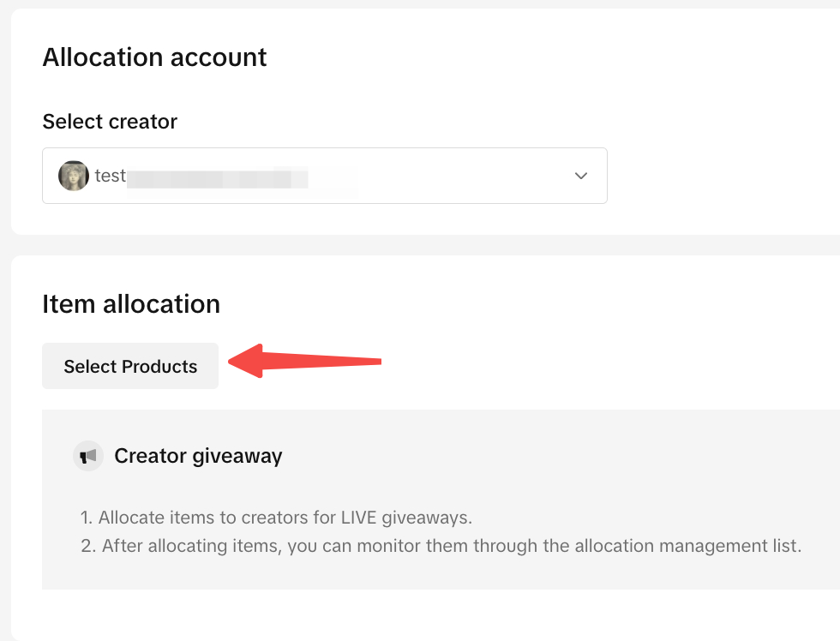840x641 pixels.
Task: Click the creator avatar thumbnail
Action: 74,176
